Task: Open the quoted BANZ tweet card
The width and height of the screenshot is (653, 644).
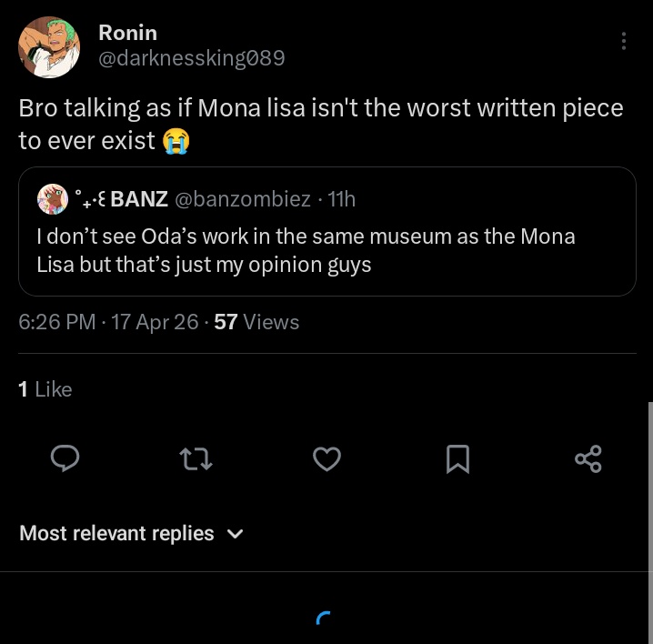Action: coord(326,250)
